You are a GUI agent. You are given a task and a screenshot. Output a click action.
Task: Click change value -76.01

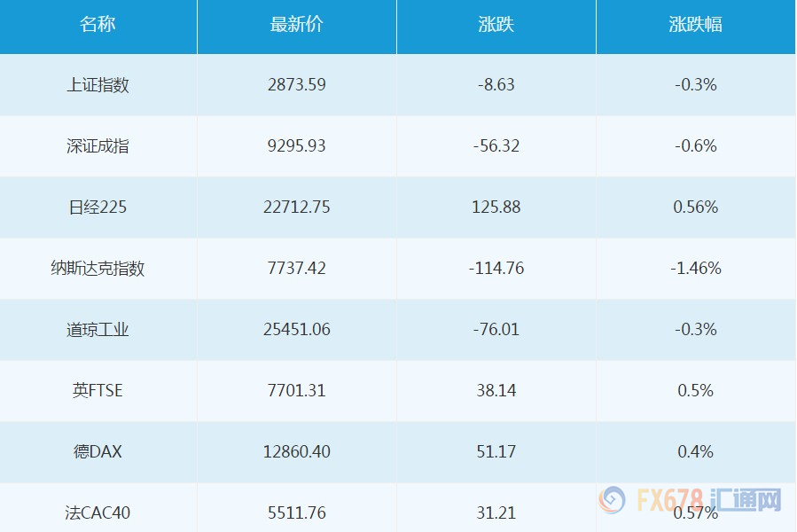496,330
